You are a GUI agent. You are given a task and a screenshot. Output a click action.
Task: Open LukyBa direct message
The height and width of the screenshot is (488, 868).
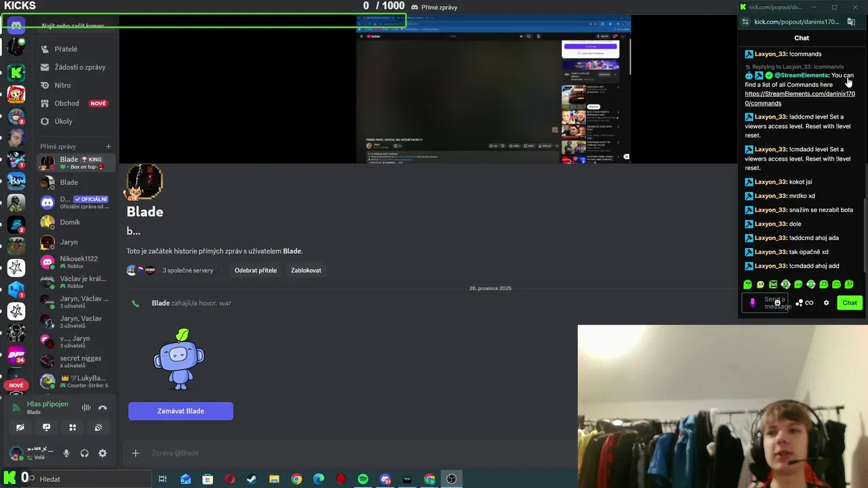pyautogui.click(x=75, y=381)
